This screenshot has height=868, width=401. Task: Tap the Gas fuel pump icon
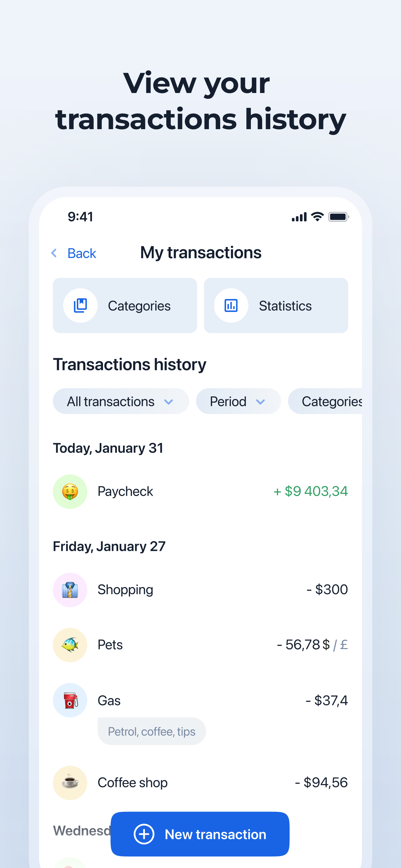click(x=70, y=700)
